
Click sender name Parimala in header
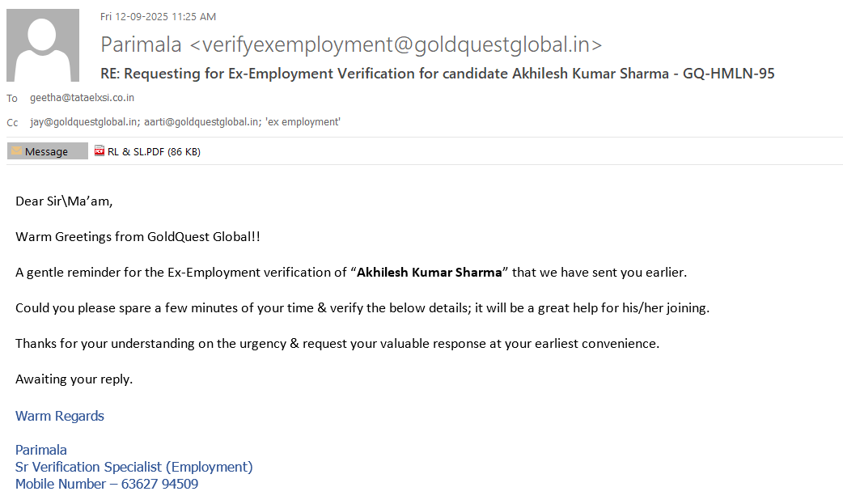(141, 44)
